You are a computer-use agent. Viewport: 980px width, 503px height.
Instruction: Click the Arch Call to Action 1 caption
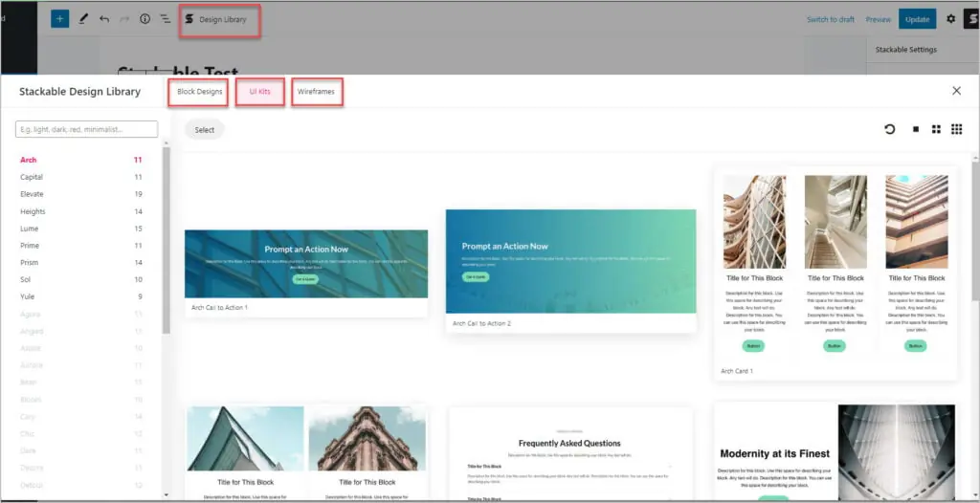219,308
